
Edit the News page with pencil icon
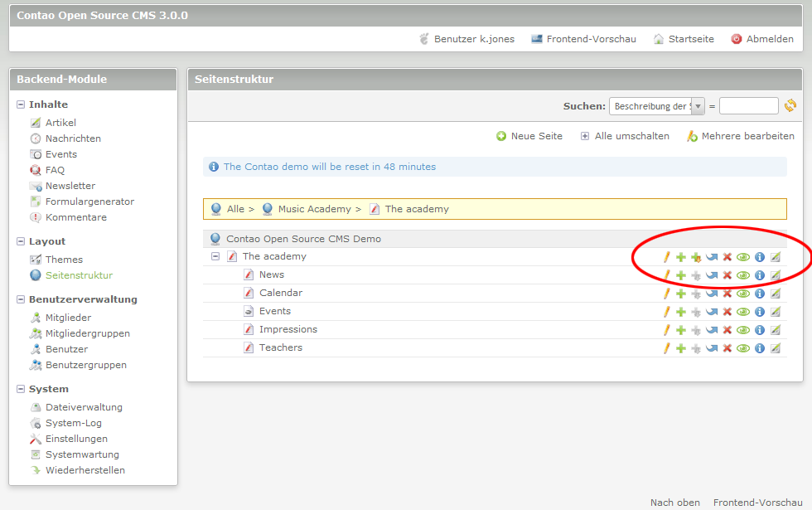666,275
